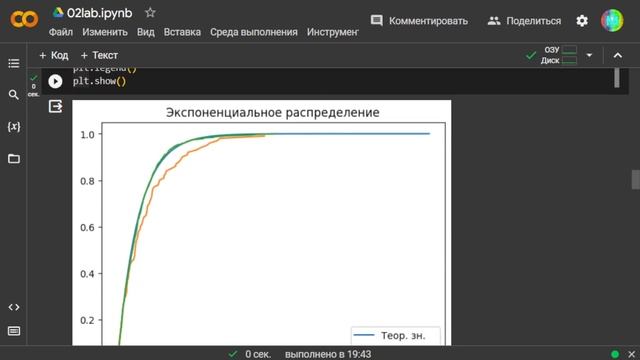Add a code cell with + Код
The image size is (640, 360).
[x=53, y=55]
